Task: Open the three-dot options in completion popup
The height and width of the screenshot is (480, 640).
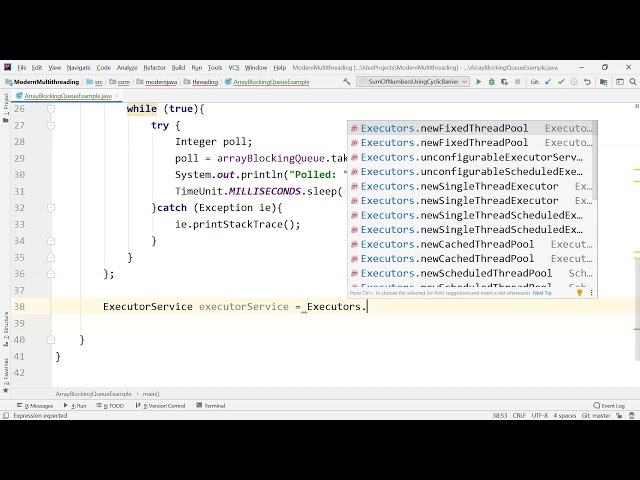Action: pos(591,293)
